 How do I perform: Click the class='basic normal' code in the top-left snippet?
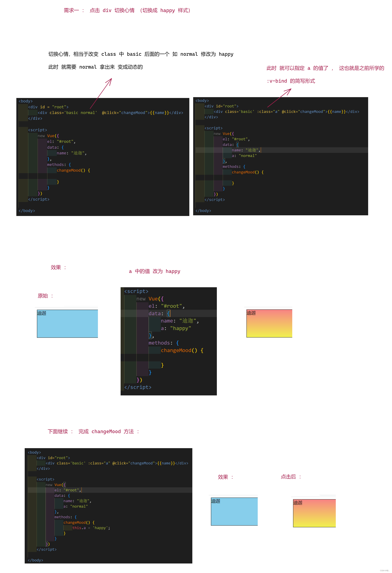pyautogui.click(x=73, y=113)
